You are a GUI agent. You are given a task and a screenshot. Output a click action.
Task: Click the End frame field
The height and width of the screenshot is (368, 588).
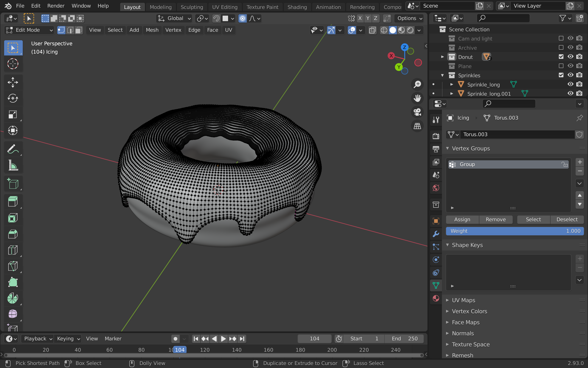(x=404, y=339)
